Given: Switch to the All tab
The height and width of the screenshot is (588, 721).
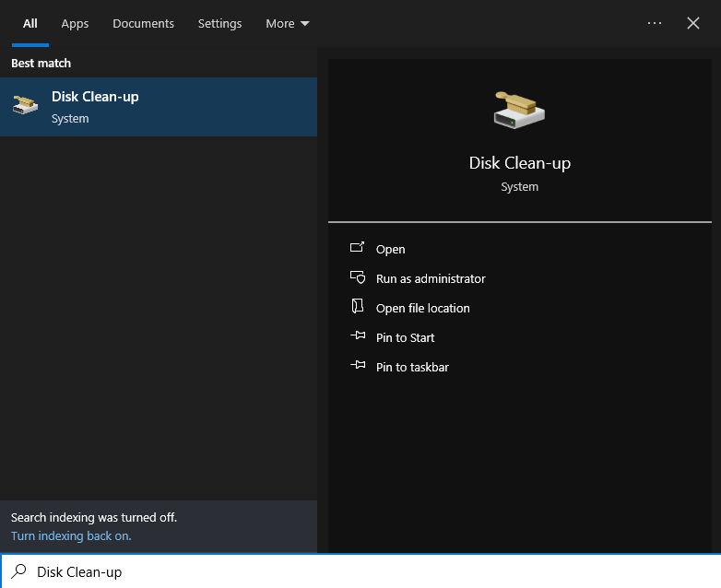Looking at the screenshot, I should tap(30, 23).
